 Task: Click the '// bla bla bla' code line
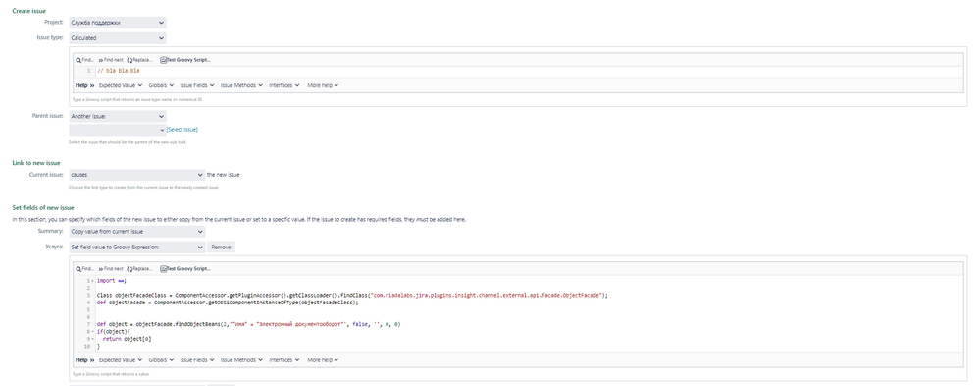(118, 71)
